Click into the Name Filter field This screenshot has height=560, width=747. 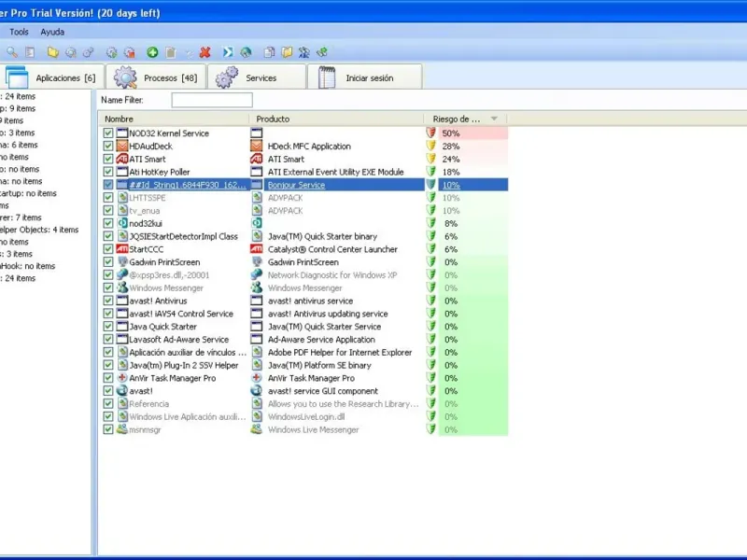[x=212, y=100]
